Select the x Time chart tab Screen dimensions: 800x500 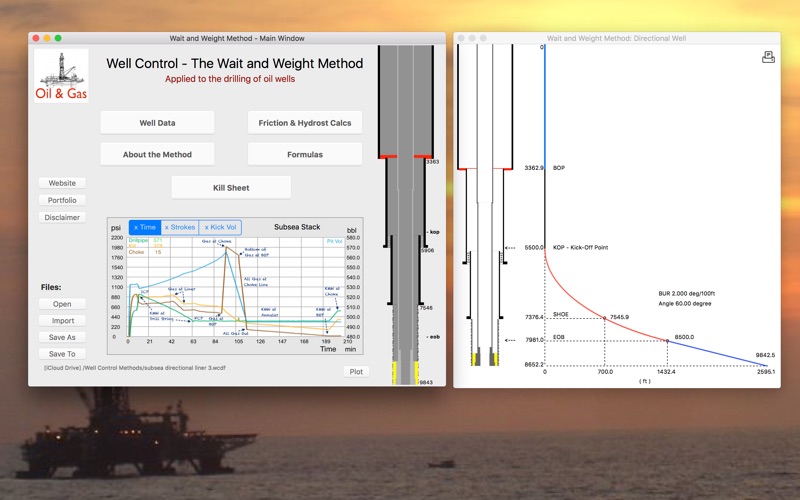pyautogui.click(x=145, y=227)
